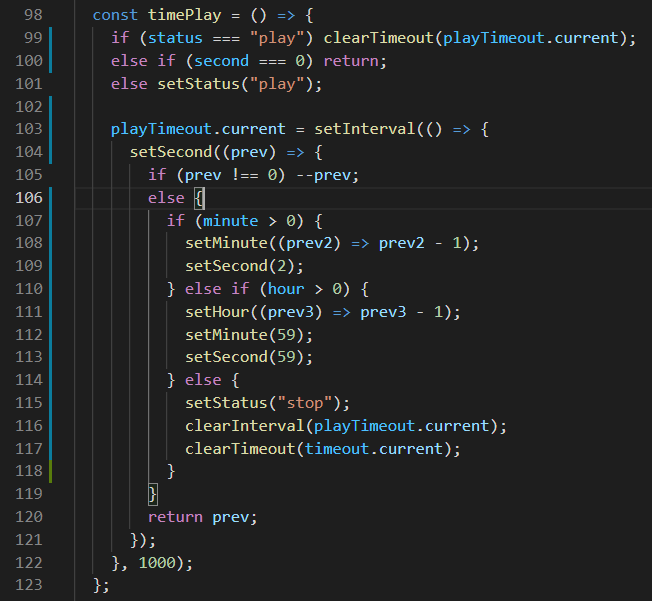Click the hour variable on line 110
Screen dimensions: 652x601
(x=286, y=289)
